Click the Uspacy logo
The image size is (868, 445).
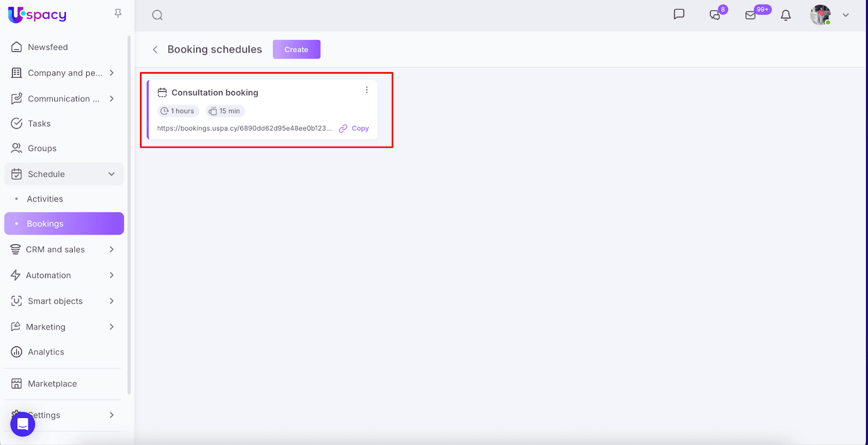(37, 15)
